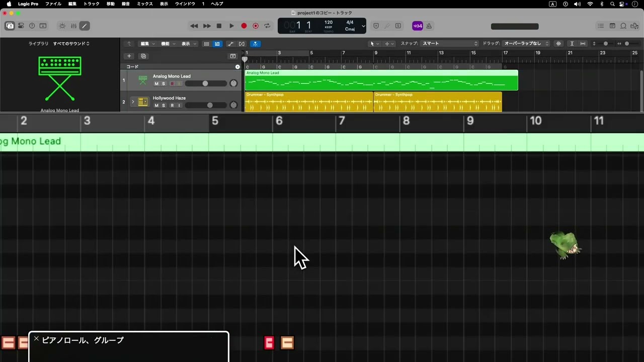Open the List Editors
This screenshot has width=644, height=362.
pos(601,26)
